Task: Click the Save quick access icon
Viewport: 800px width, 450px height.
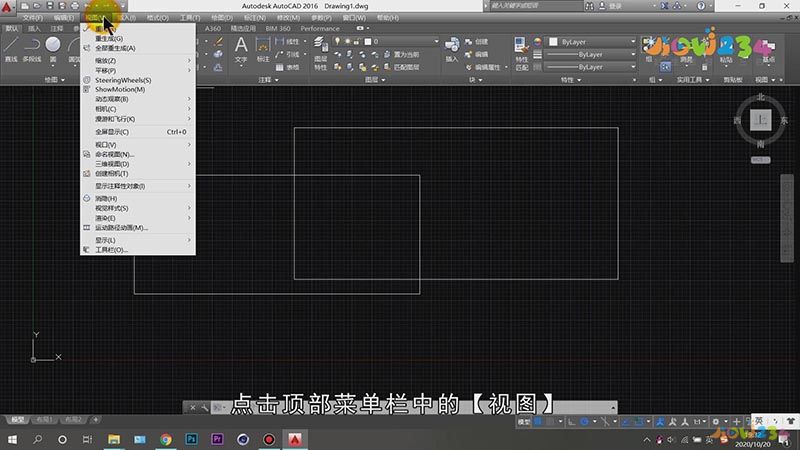Action: pyautogui.click(x=49, y=6)
